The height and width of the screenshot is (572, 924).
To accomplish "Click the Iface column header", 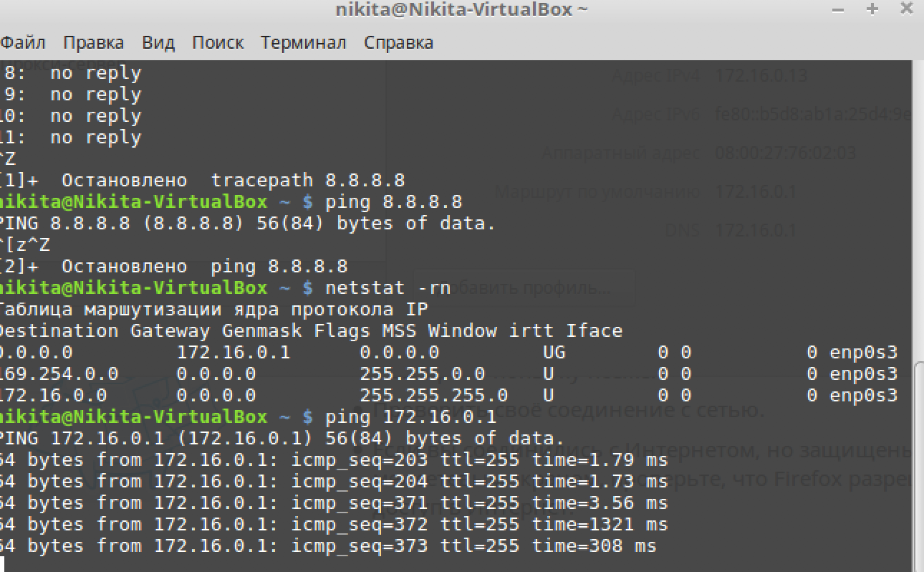I will [x=595, y=330].
